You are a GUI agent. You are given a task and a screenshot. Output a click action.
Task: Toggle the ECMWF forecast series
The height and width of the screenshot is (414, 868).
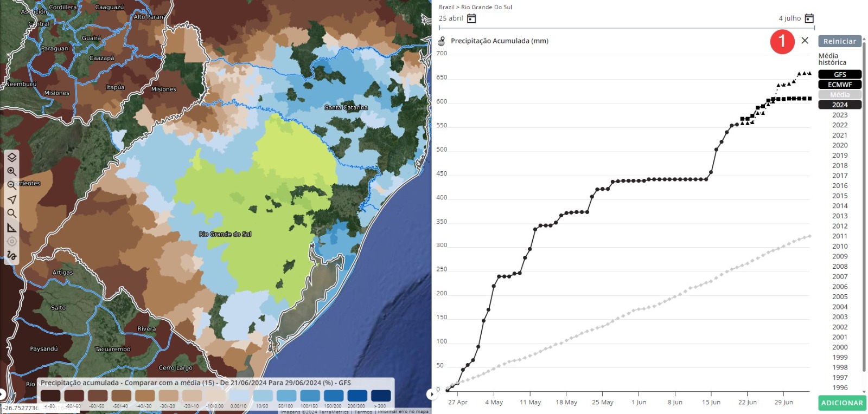point(839,85)
